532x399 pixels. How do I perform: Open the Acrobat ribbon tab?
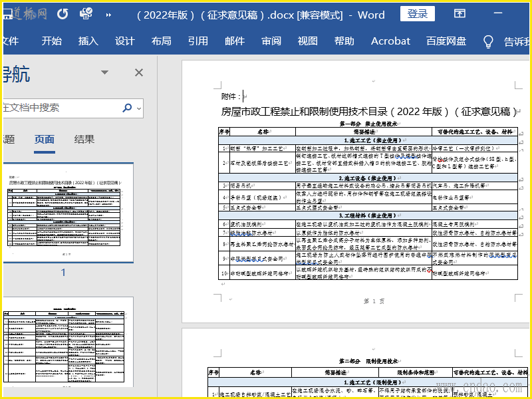point(390,41)
